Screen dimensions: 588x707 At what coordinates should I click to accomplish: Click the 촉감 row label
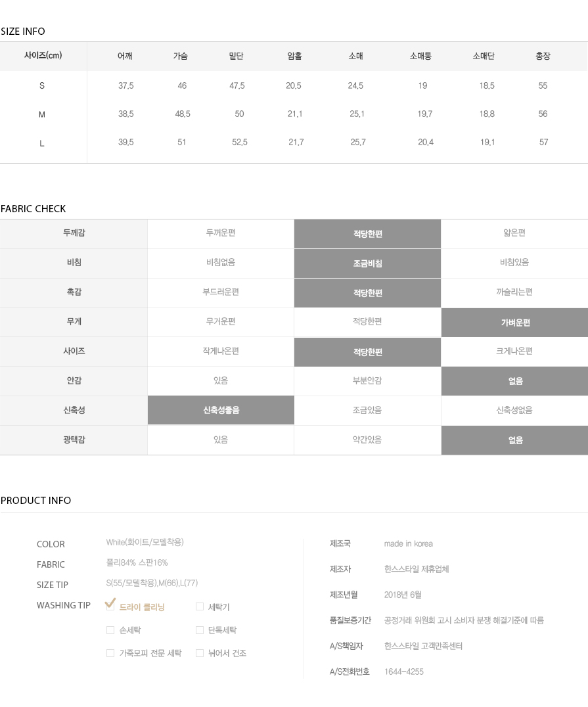74,292
